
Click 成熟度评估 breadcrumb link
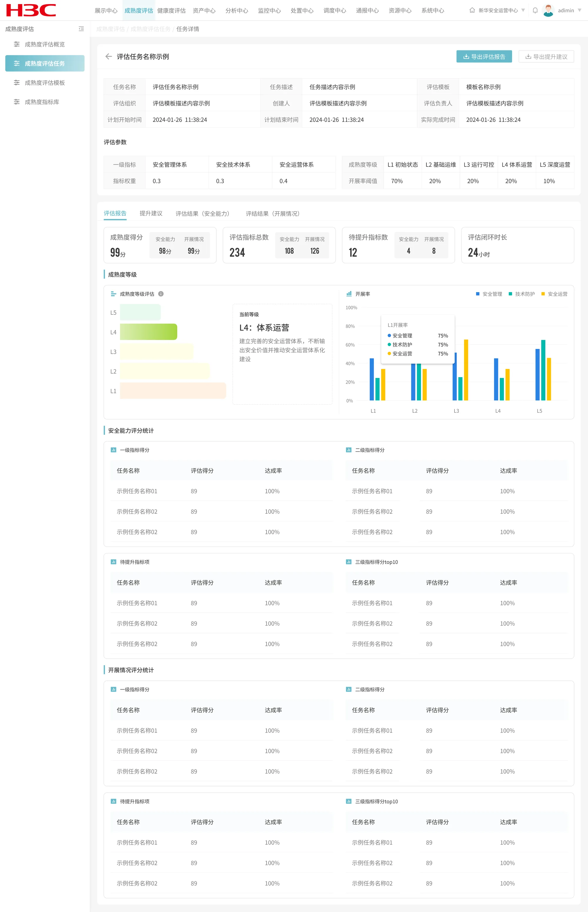(x=110, y=29)
